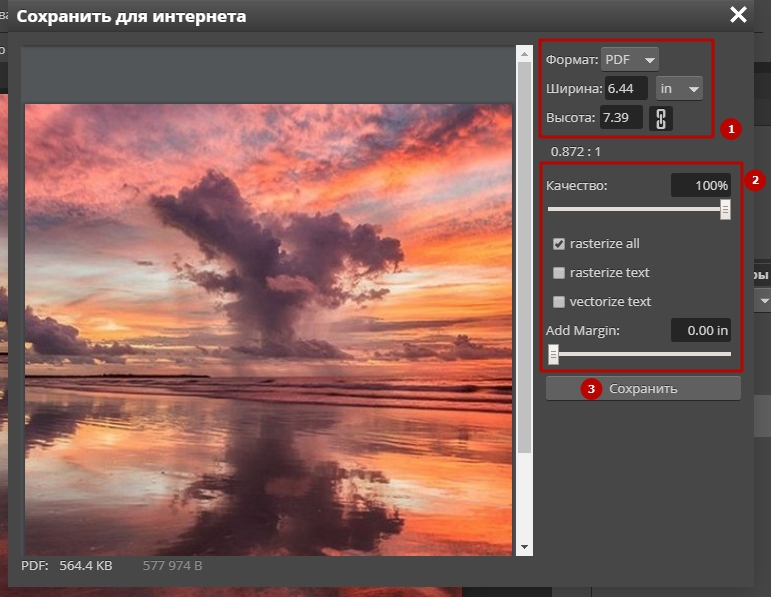Uncheck the rasterize all checkbox
771x597 pixels.
point(560,244)
